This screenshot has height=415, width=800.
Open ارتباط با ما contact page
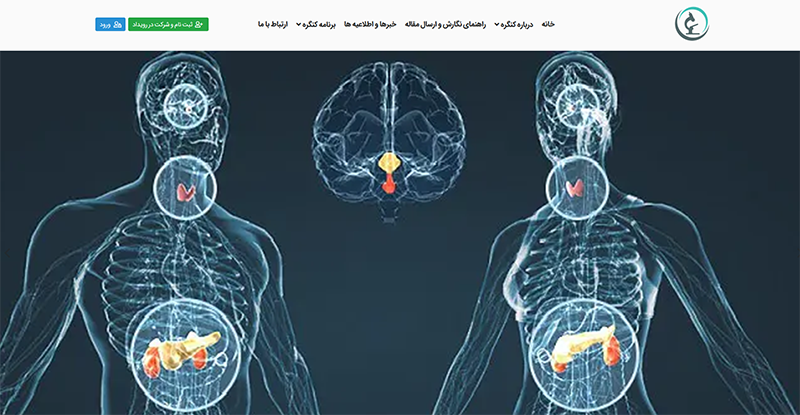coord(273,25)
